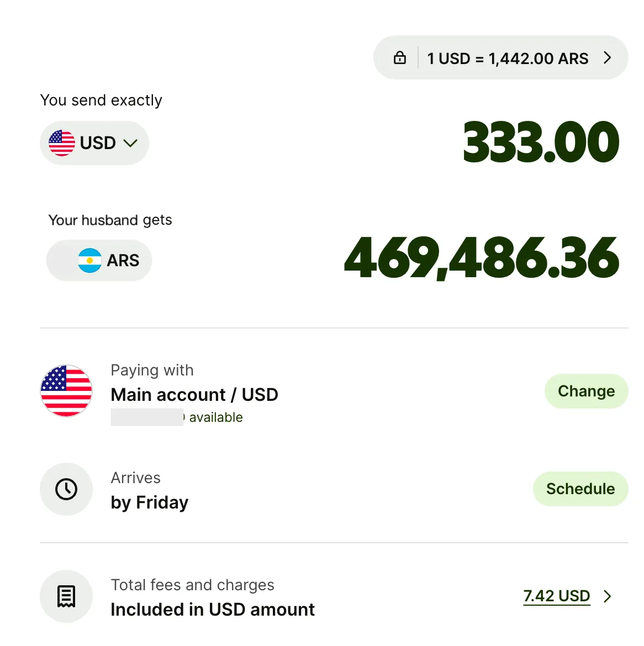644x646 pixels.
Task: Click the US flag in the USD selector
Action: [x=62, y=143]
